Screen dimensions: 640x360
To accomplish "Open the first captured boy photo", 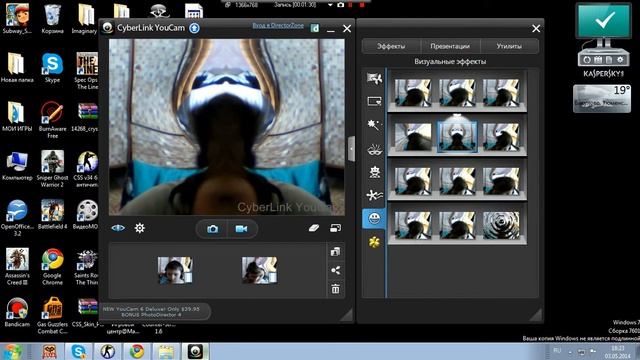I will (x=175, y=270).
